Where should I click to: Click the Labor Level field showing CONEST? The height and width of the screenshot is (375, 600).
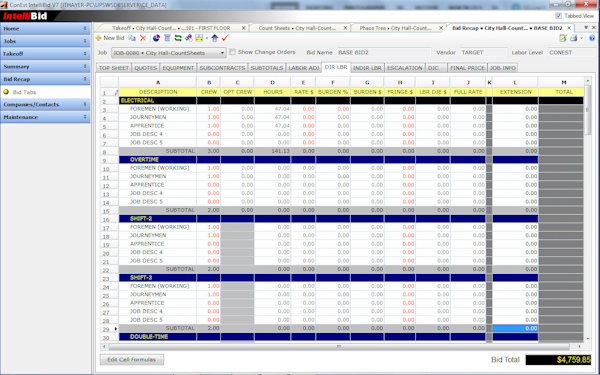pyautogui.click(x=571, y=52)
